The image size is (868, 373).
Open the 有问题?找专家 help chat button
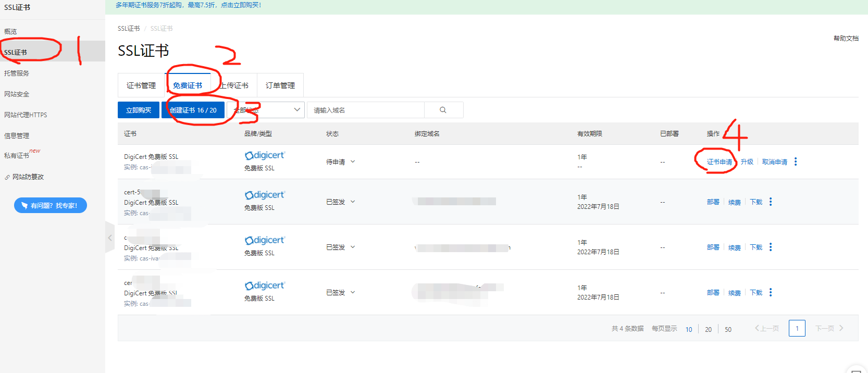51,205
